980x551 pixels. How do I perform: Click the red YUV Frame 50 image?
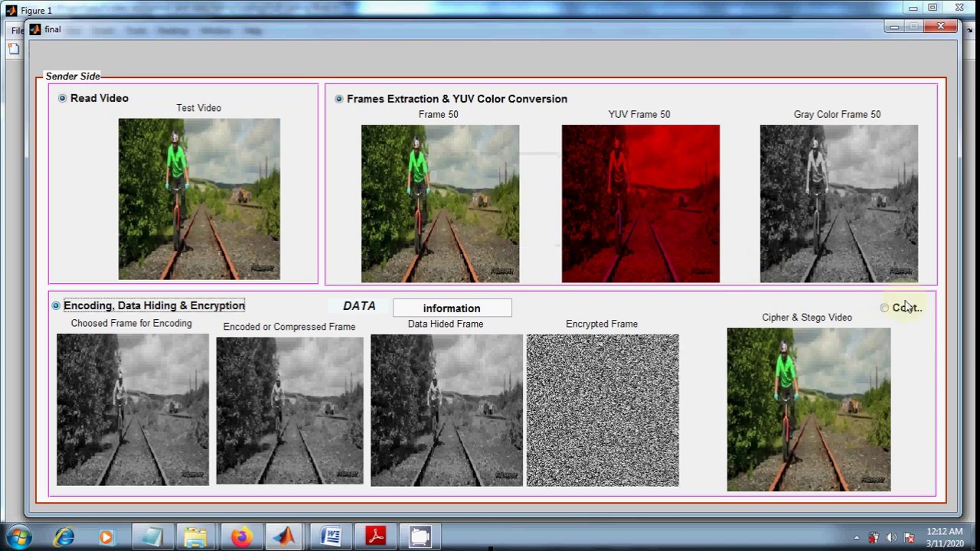point(641,204)
